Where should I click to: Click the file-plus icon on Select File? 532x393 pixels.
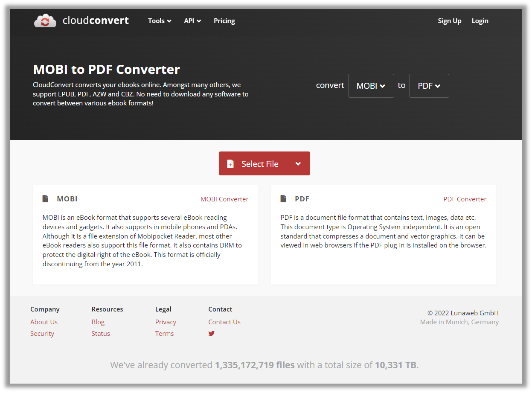(x=230, y=164)
